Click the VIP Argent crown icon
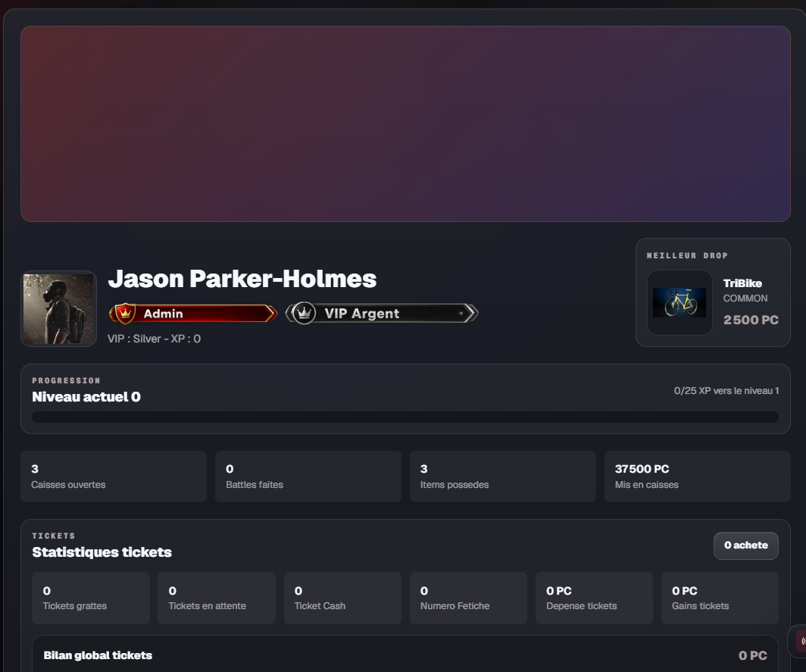 tap(305, 313)
